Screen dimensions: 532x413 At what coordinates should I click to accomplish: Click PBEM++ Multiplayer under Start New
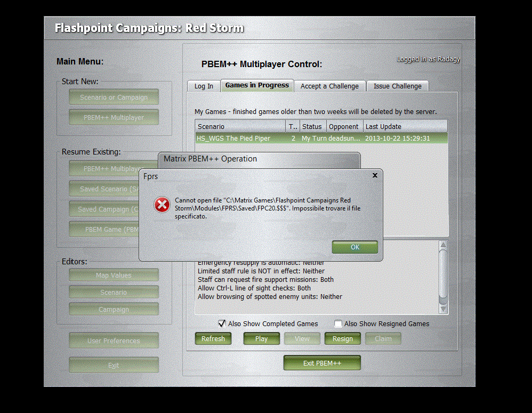(x=114, y=118)
